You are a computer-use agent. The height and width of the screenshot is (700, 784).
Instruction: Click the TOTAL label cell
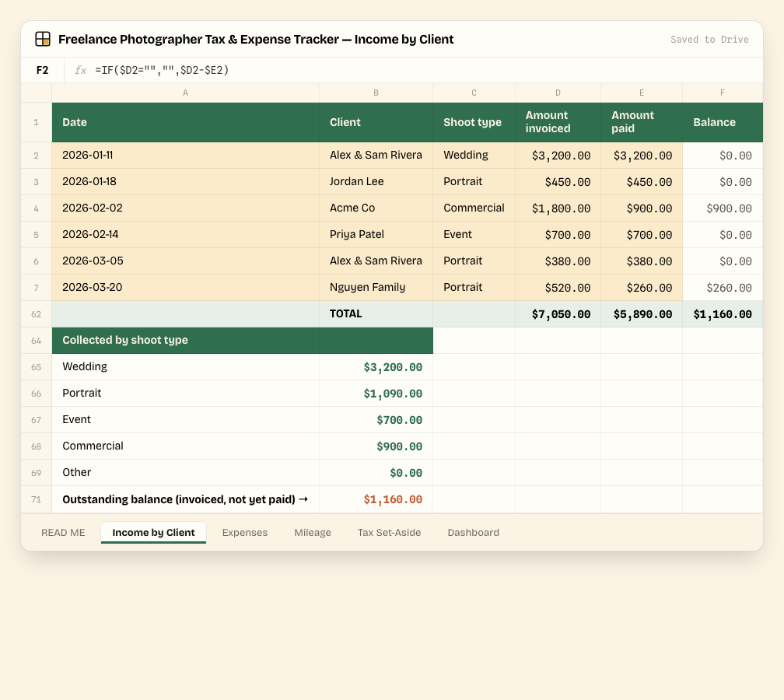pyautogui.click(x=376, y=314)
